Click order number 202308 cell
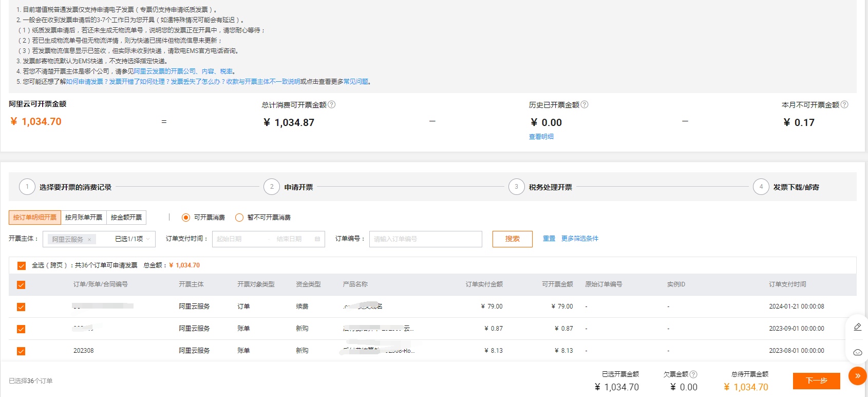 (84, 351)
